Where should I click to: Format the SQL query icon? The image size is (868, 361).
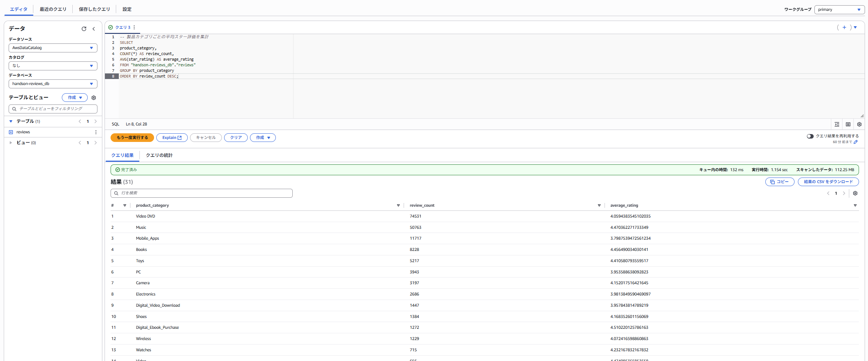[x=837, y=124]
